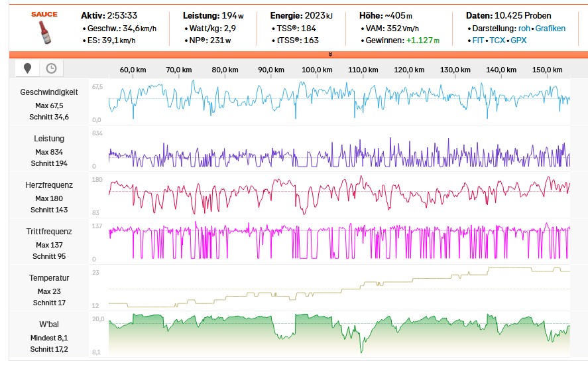Screen dimensions: 588x367
Task: Select the Geschwindigkeit chart label
Action: pyautogui.click(x=49, y=92)
